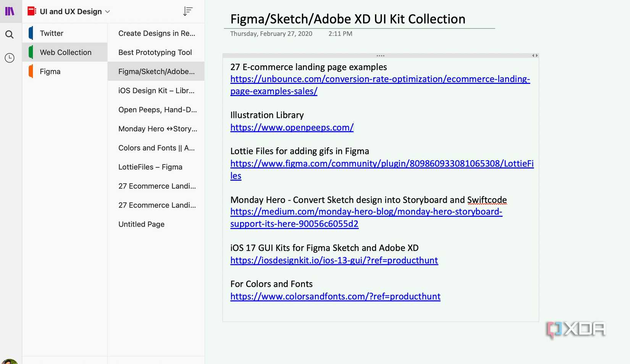Click the 'For Colors and Fonts' text

271,284
